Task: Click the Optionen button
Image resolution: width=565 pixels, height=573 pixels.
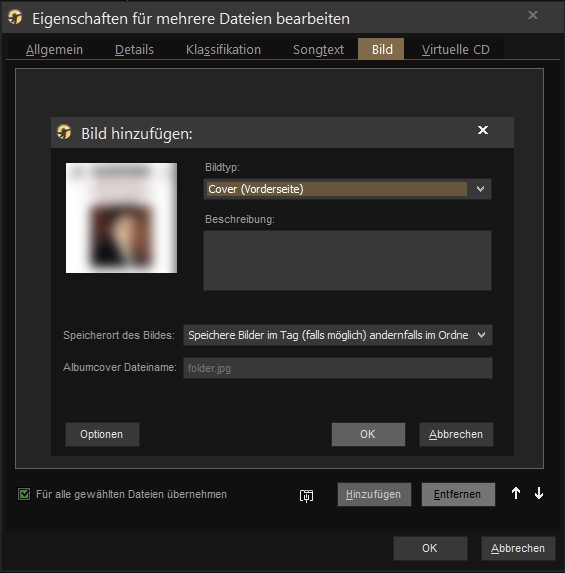Action: [x=102, y=434]
